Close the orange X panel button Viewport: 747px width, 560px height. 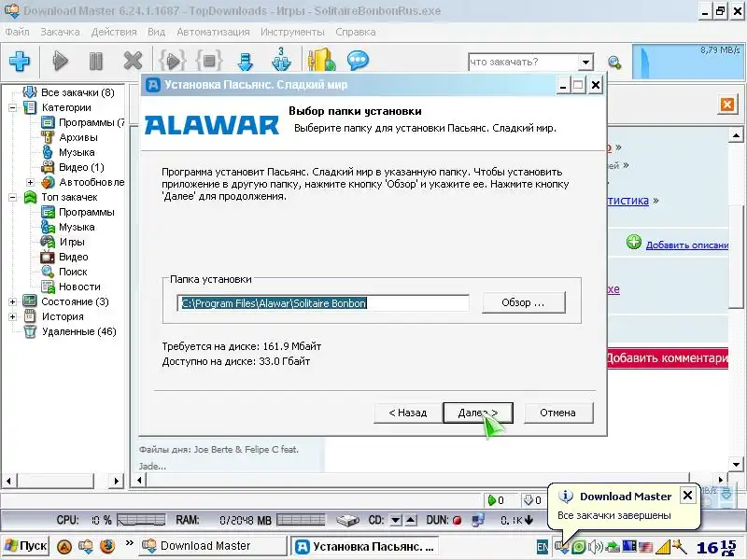727,105
